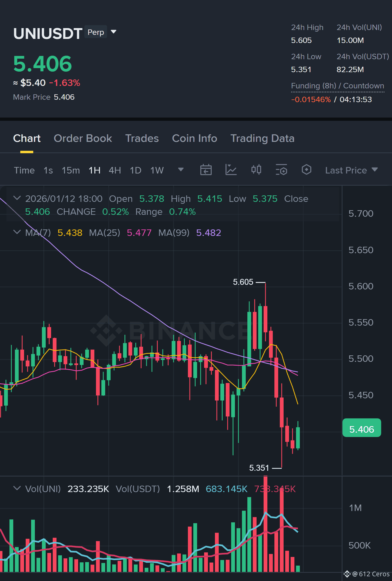This screenshot has width=392, height=581.
Task: Open the Last Price dropdown
Action: pos(351,170)
